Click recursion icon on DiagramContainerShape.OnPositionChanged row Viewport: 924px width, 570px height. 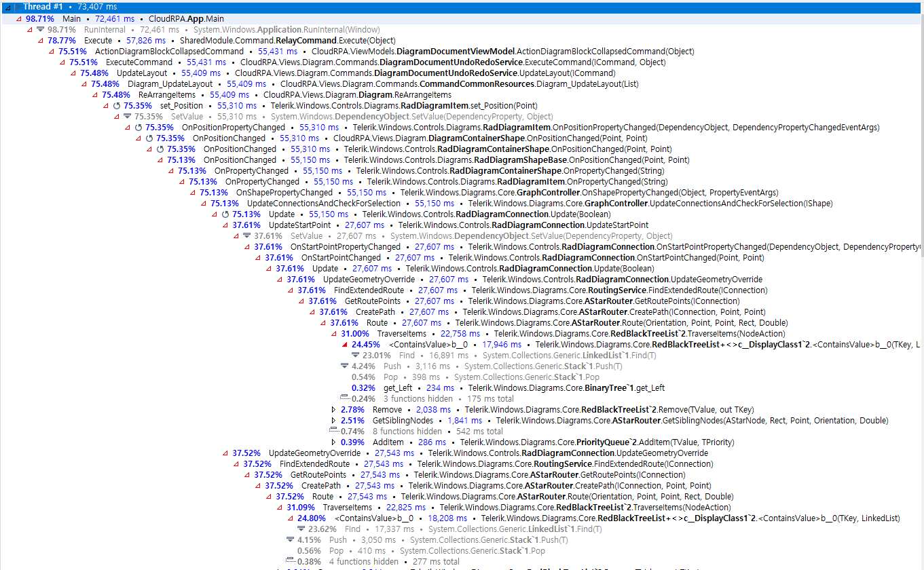(149, 138)
